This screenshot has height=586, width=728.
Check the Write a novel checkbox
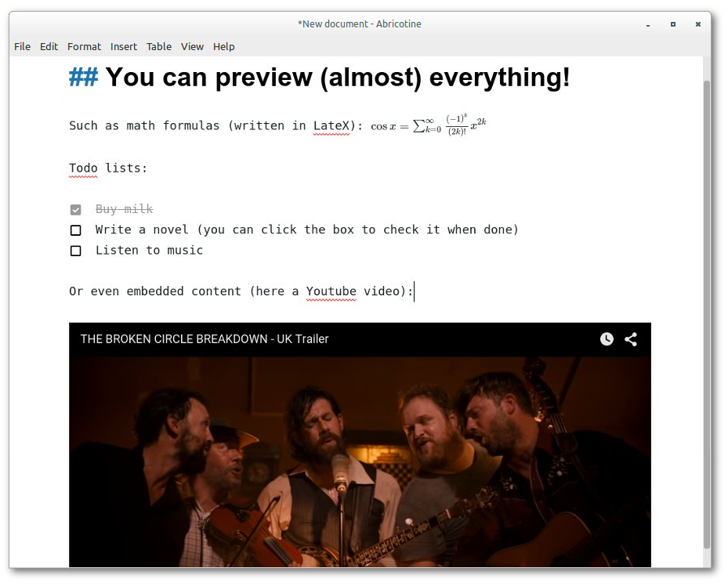pos(76,230)
